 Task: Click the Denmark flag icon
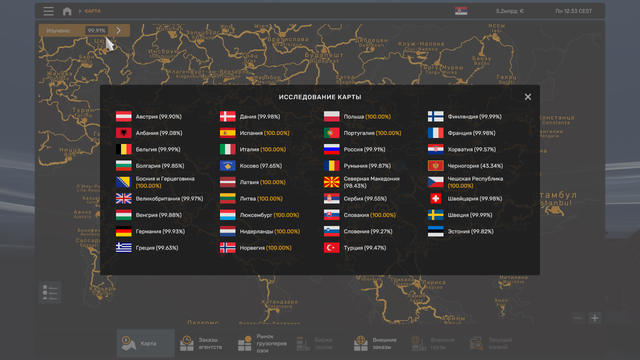[228, 117]
